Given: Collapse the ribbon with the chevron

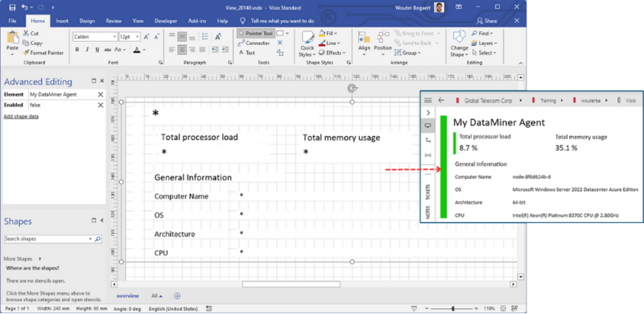Looking at the screenshot, I should click(521, 63).
